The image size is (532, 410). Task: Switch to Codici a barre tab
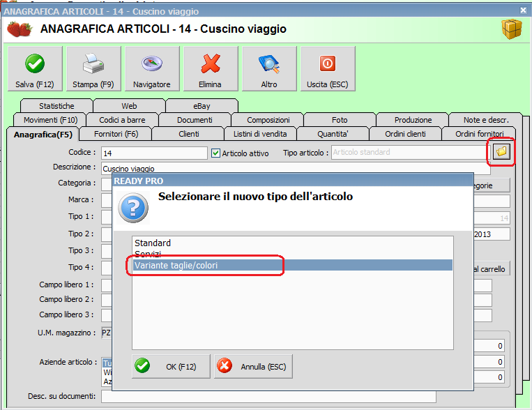(x=122, y=120)
